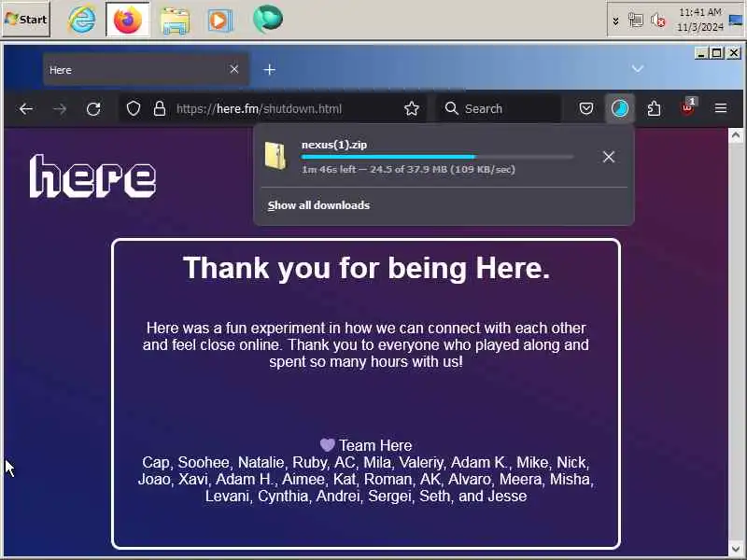Save to Pocket icon
747x560 pixels.
[x=586, y=109]
